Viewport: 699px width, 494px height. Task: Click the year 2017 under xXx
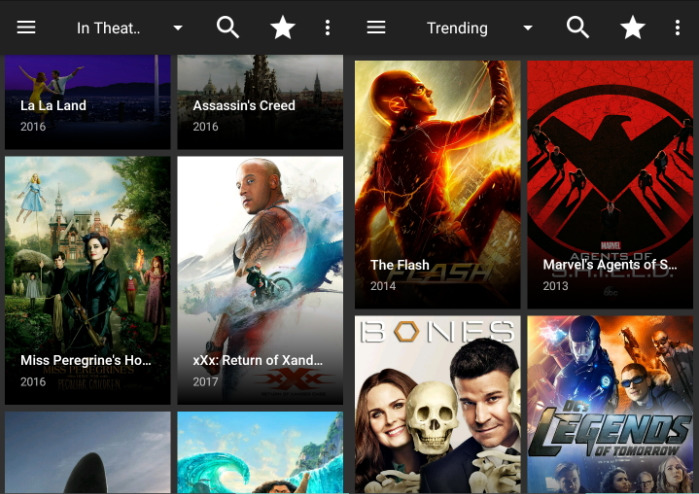[x=206, y=382]
